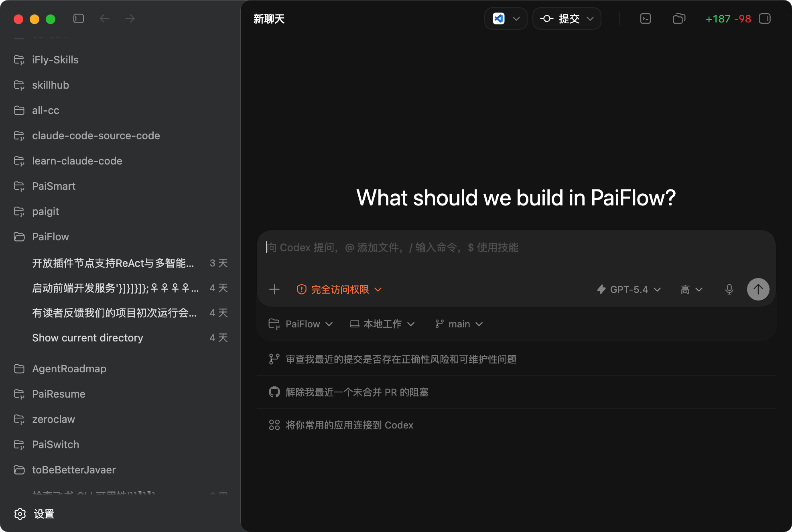
Task: Click the folder icon beside skillhub
Action: coord(19,85)
